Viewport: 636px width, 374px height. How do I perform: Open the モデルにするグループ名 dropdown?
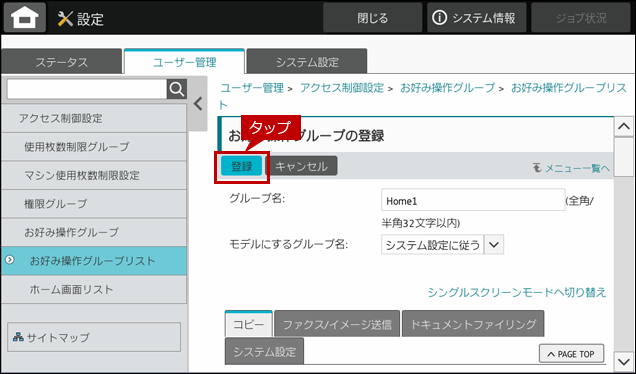[443, 245]
